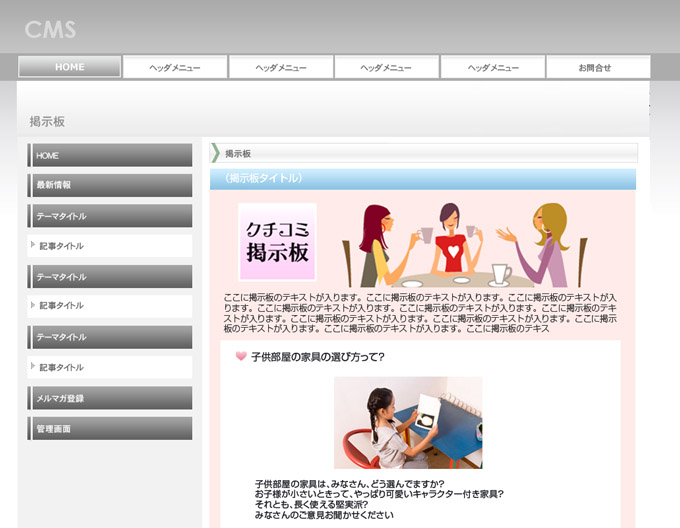
Task: Go to HOME in the left sidebar
Action: click(x=109, y=155)
